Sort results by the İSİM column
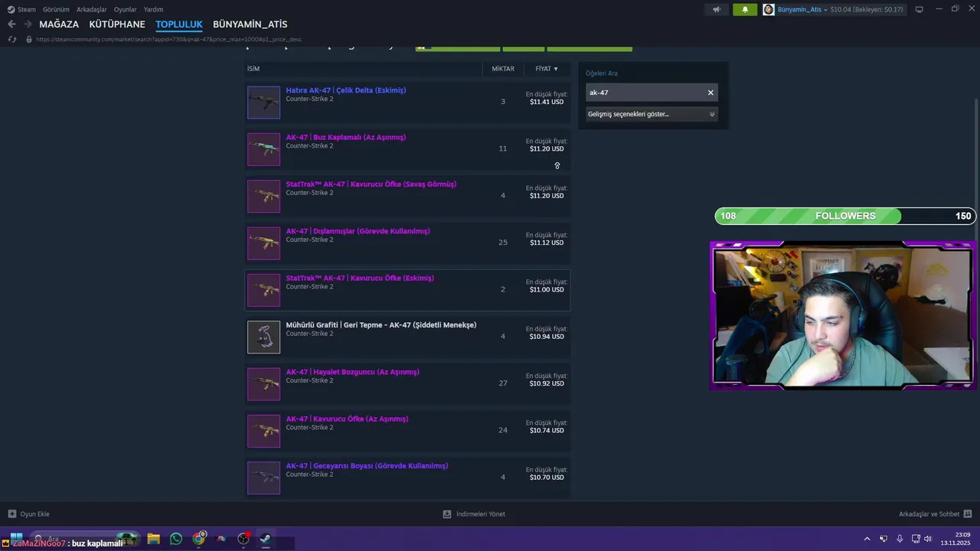The image size is (980, 551). [x=253, y=69]
